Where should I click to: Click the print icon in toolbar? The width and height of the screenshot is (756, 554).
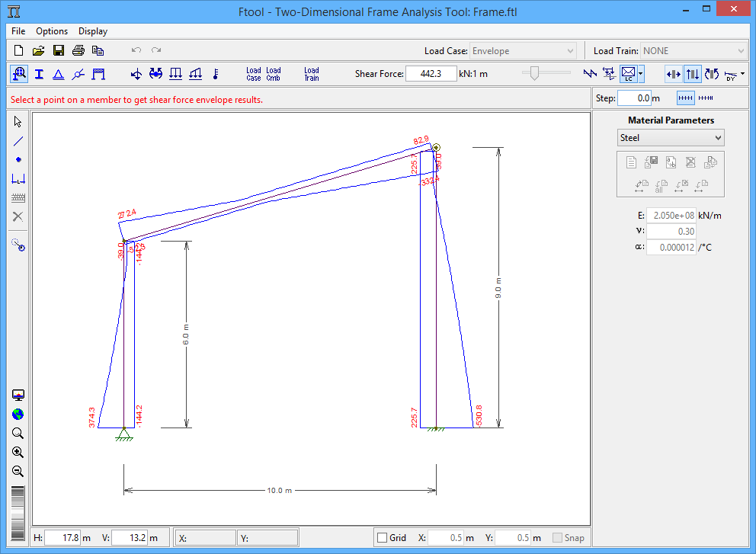[78, 51]
